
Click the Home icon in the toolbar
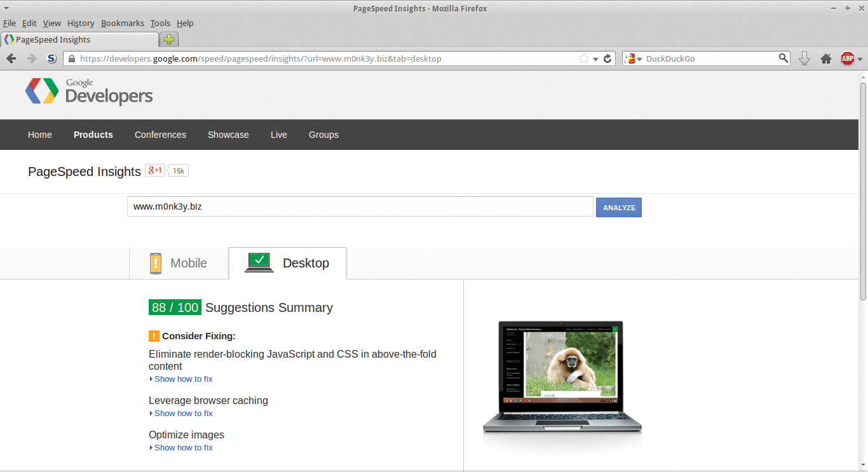tap(825, 58)
